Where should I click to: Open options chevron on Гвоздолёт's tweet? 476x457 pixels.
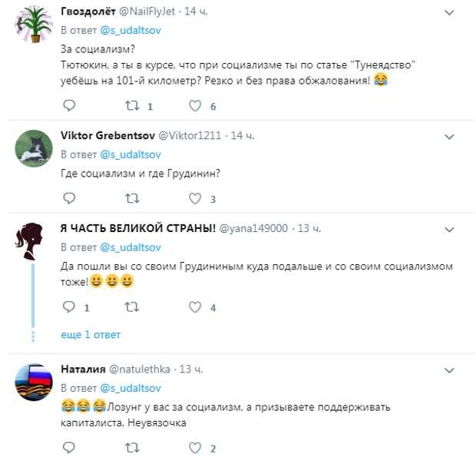449,12
